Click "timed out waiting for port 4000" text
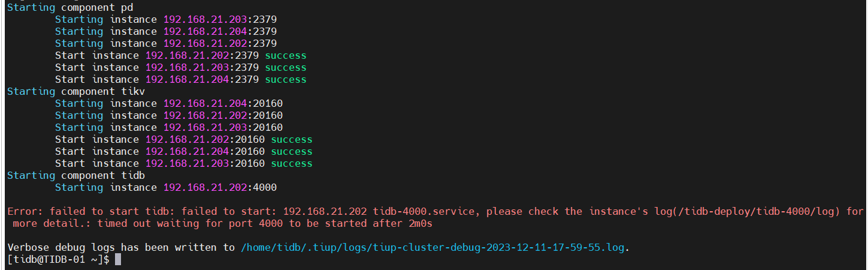The width and height of the screenshot is (868, 270). [x=192, y=223]
